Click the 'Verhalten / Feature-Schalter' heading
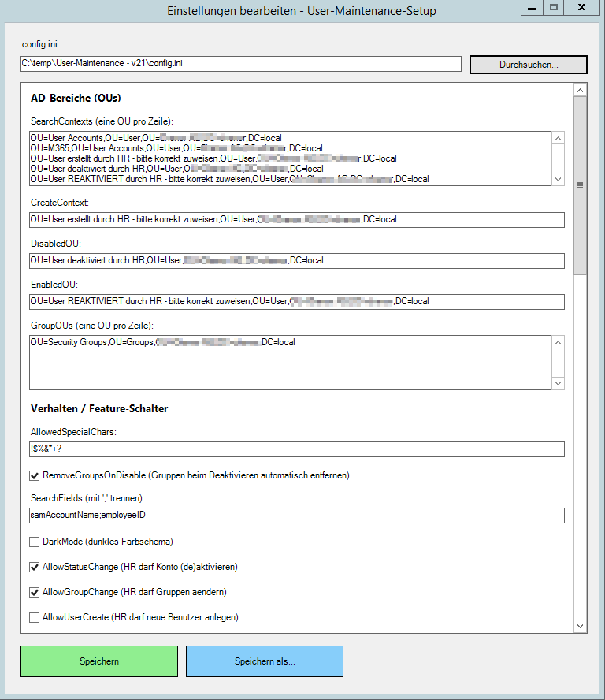Viewport: 605px width, 700px height. (x=99, y=409)
